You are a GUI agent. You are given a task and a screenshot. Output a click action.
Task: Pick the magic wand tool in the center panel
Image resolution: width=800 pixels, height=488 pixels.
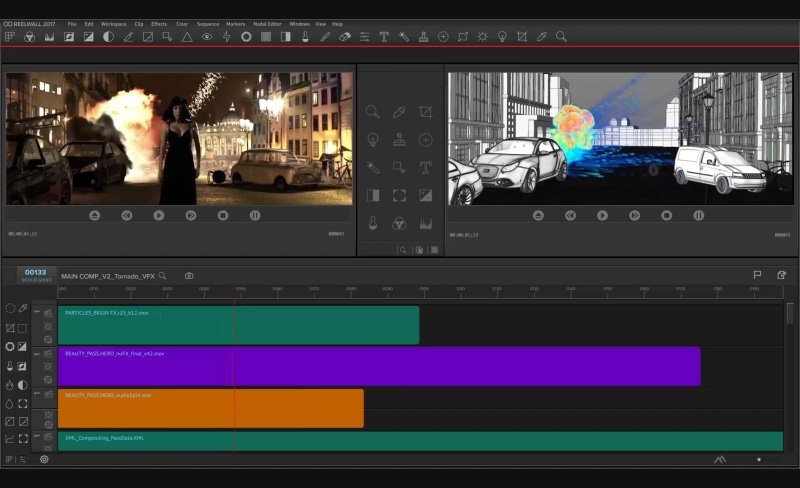tap(372, 168)
